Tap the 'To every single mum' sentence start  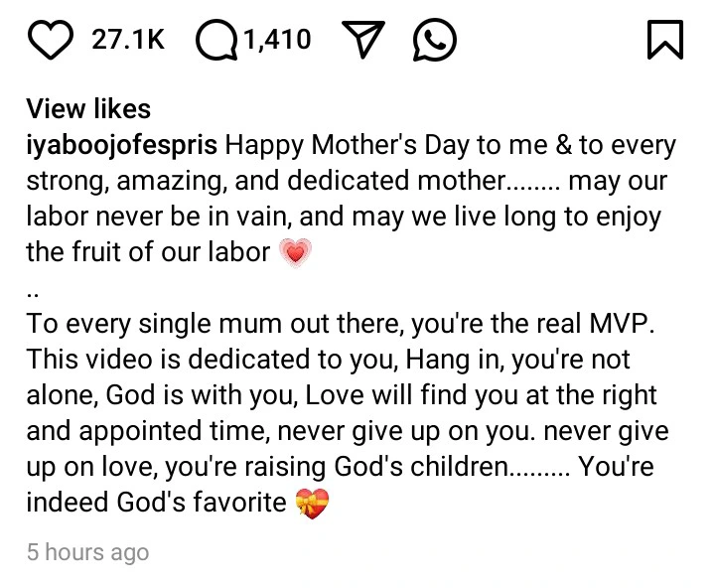155,324
